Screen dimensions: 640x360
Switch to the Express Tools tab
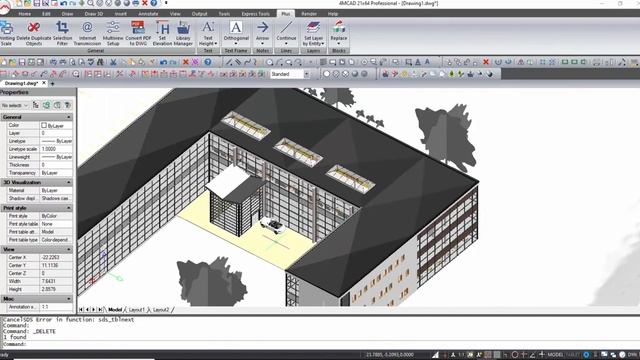[255, 14]
